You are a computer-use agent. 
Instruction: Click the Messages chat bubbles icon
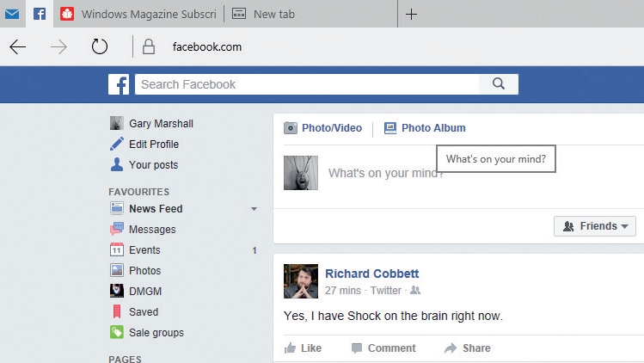[117, 229]
